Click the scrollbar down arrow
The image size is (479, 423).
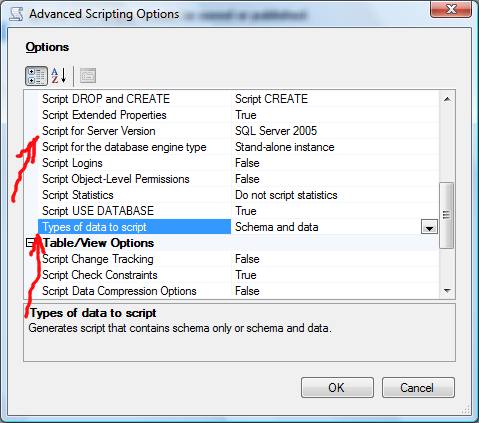pyautogui.click(x=447, y=291)
